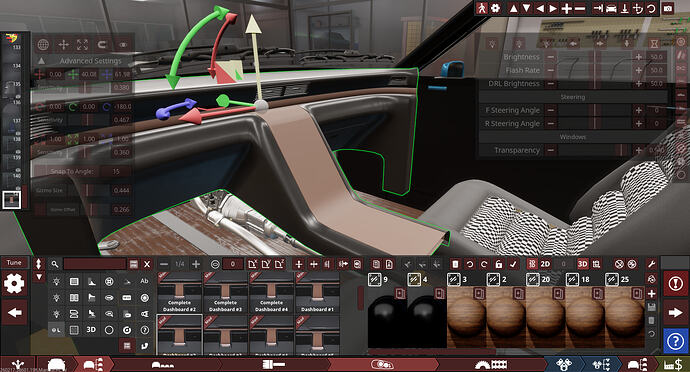Go to the next fixture page with plus
Viewport: 690px width, 372px height.
click(196, 264)
